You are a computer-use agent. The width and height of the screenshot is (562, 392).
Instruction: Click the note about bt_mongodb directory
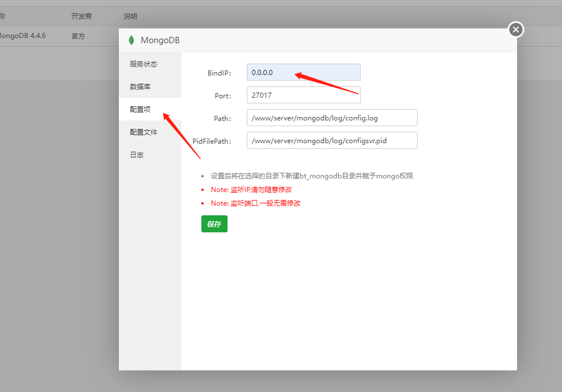312,176
